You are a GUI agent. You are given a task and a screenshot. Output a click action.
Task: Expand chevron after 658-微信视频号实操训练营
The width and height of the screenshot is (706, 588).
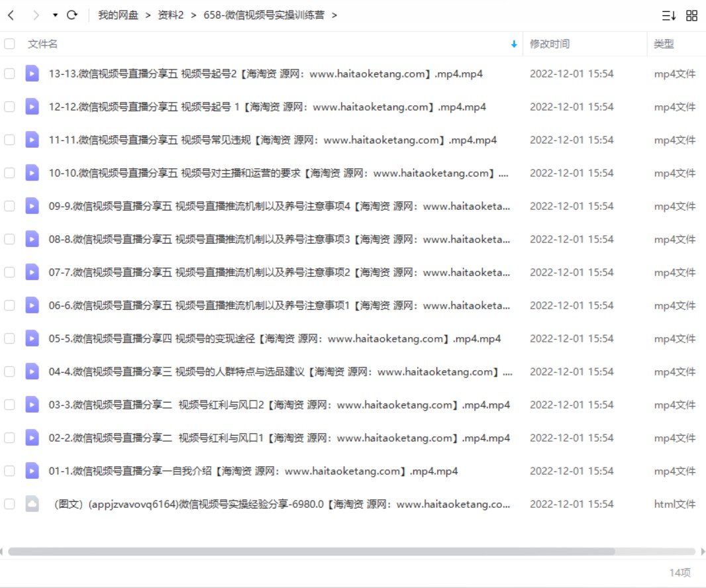[334, 16]
